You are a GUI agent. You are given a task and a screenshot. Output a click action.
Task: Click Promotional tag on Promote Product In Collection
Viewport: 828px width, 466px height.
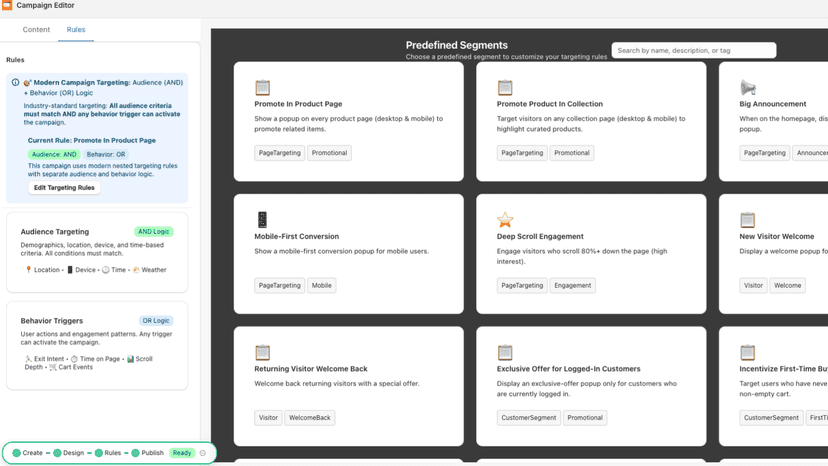click(x=572, y=153)
